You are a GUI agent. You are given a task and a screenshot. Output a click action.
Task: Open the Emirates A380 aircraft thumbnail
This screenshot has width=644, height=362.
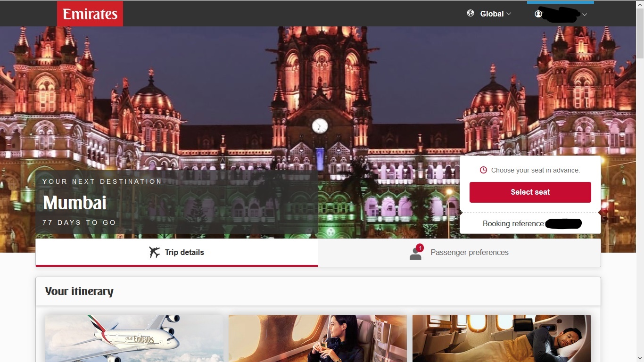pos(134,338)
